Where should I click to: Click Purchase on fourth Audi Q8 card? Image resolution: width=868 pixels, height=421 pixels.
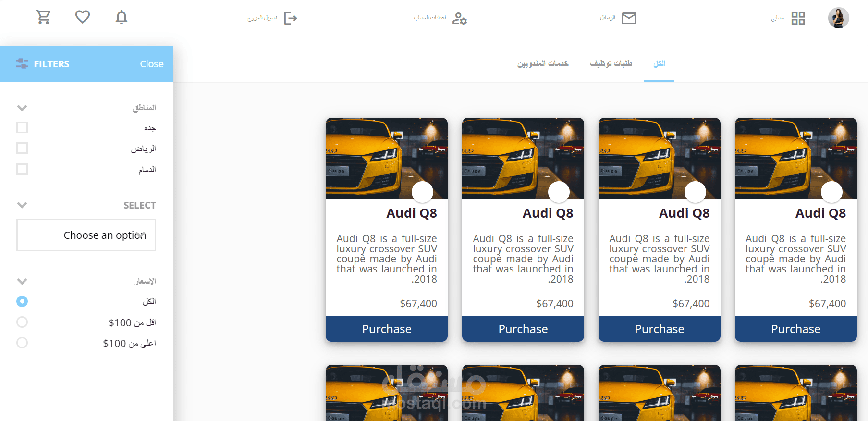tap(796, 329)
